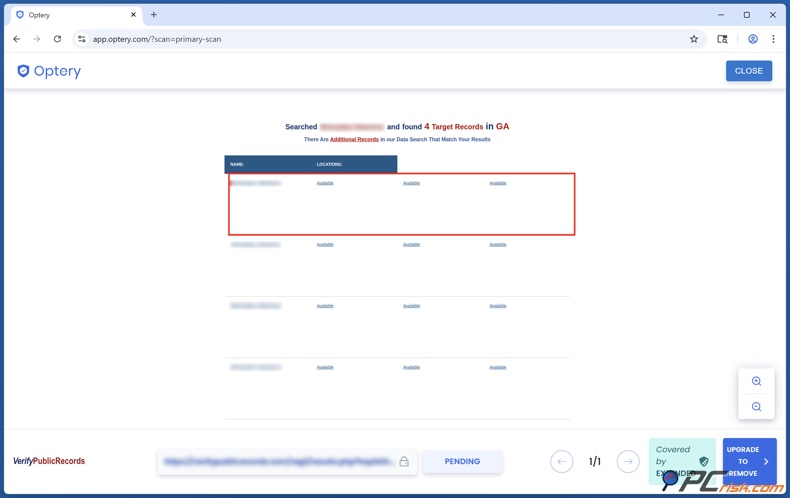Viewport: 790px width, 498px height.
Task: Open Chrome profile avatar icon
Action: click(752, 39)
